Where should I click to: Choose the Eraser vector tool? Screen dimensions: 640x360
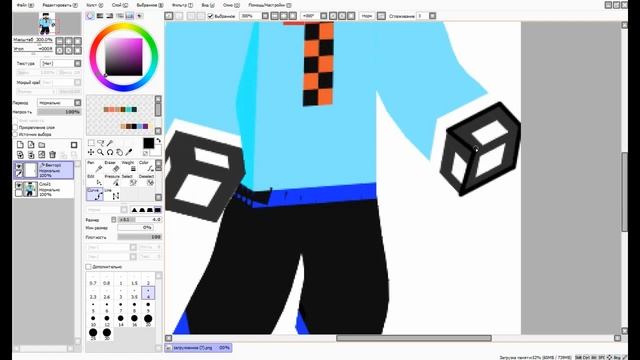[x=112, y=167]
